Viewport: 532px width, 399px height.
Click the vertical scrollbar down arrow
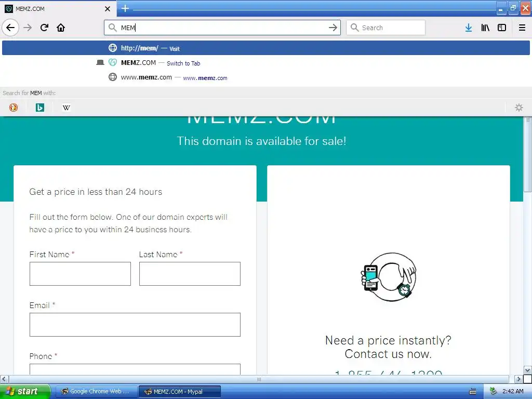point(528,370)
